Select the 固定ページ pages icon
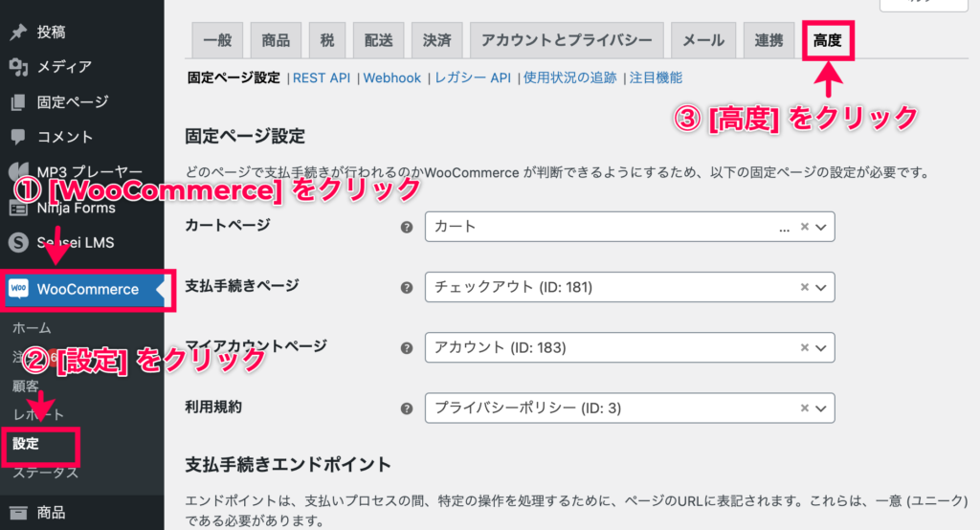 click(18, 101)
